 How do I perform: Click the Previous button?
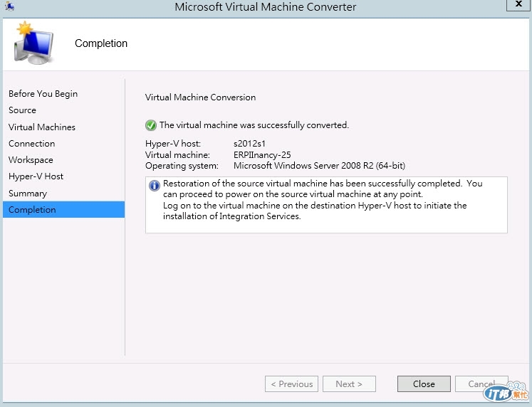click(291, 384)
